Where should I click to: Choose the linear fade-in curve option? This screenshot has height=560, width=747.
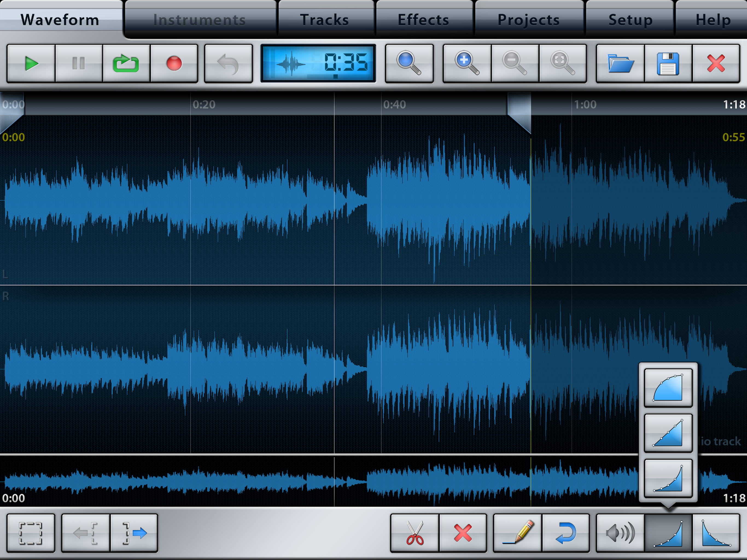[x=668, y=433]
